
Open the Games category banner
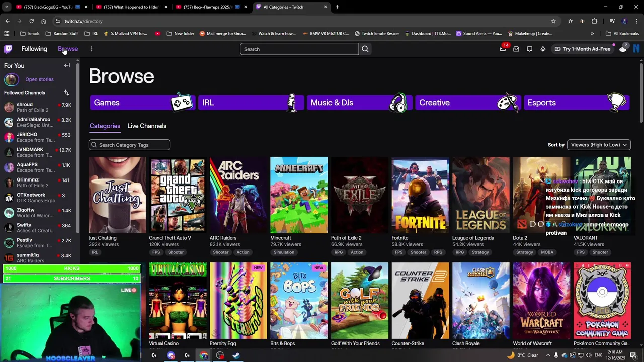pos(142,102)
